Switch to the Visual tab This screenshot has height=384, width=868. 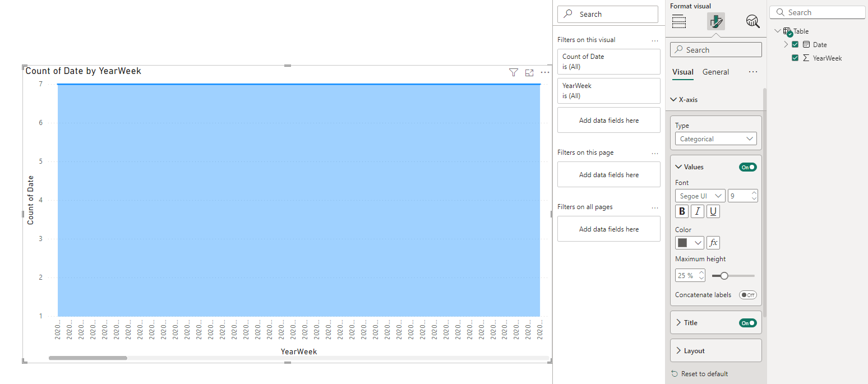683,72
